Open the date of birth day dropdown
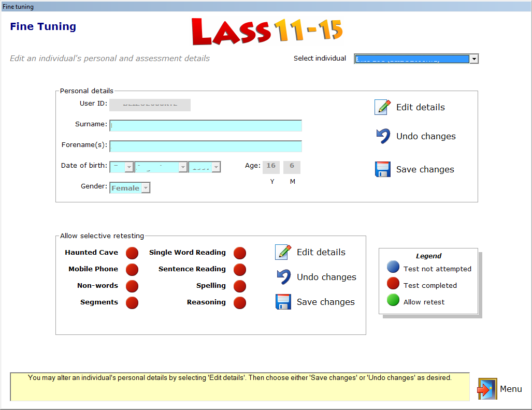 point(129,167)
